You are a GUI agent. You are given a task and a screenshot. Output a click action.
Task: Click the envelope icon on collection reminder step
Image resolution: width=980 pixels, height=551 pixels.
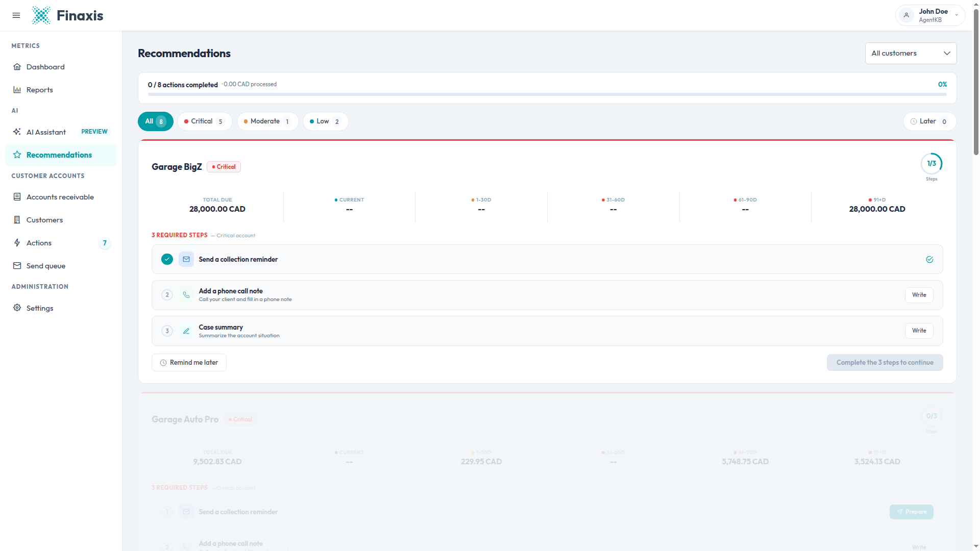(186, 259)
